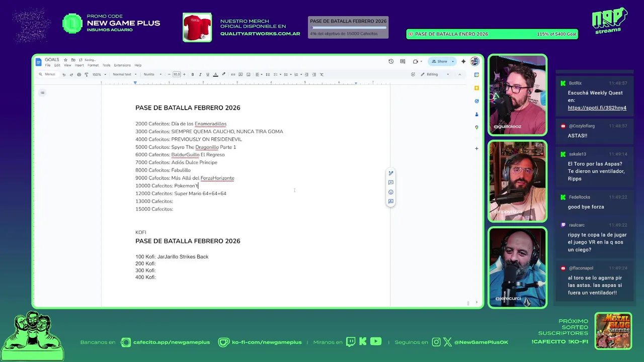
Task: Clear formatting with the crossed T icon
Action: [x=322, y=74]
